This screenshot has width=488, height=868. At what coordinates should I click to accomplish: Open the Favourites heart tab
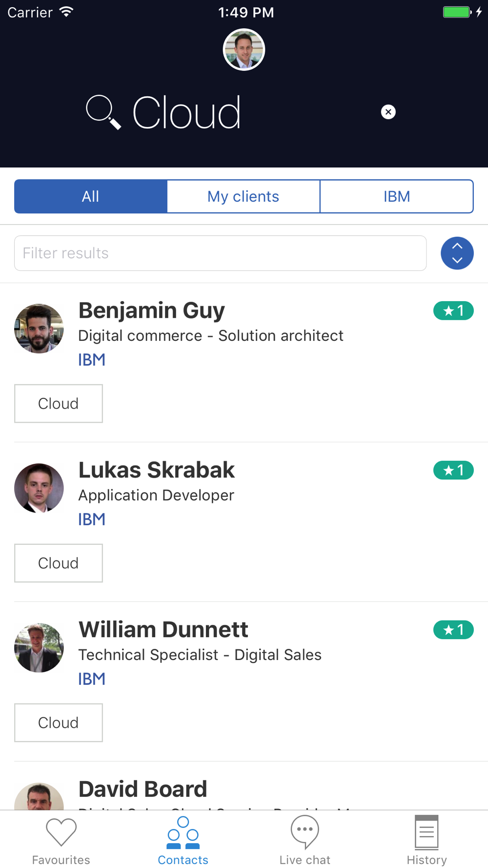pos(61,841)
